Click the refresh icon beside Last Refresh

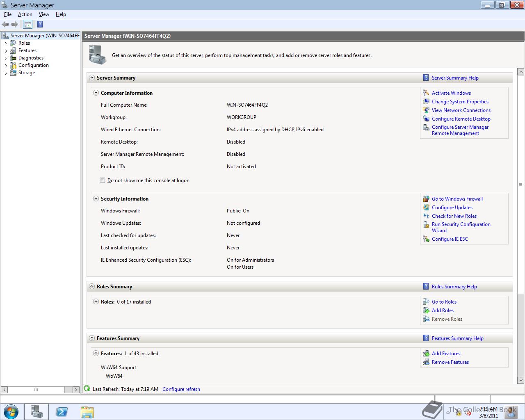click(87, 388)
